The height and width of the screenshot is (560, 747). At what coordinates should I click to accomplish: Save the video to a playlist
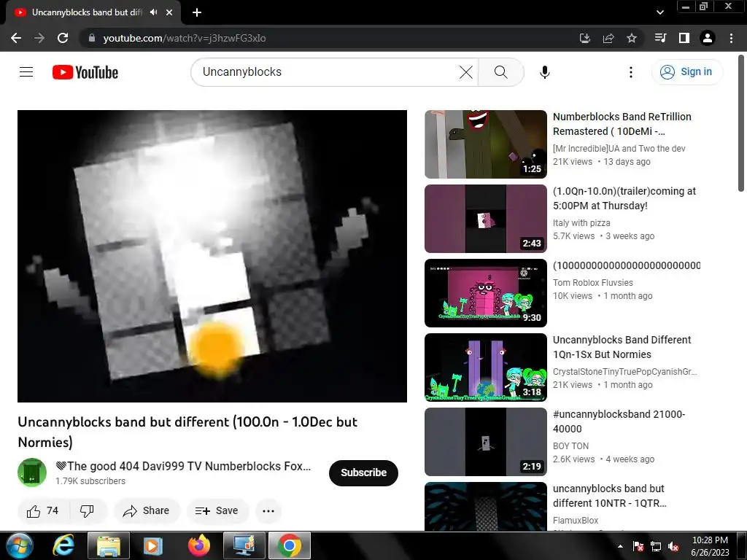[x=217, y=511]
